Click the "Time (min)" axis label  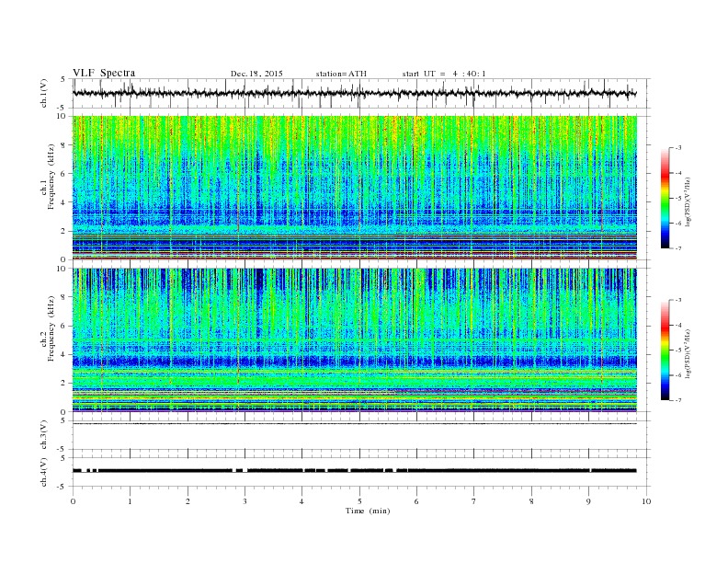[368, 511]
